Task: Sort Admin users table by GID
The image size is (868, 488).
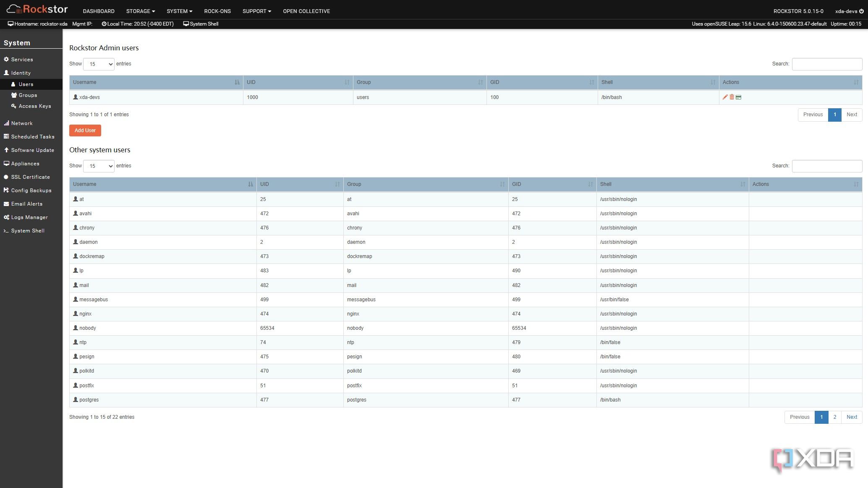Action: [542, 82]
